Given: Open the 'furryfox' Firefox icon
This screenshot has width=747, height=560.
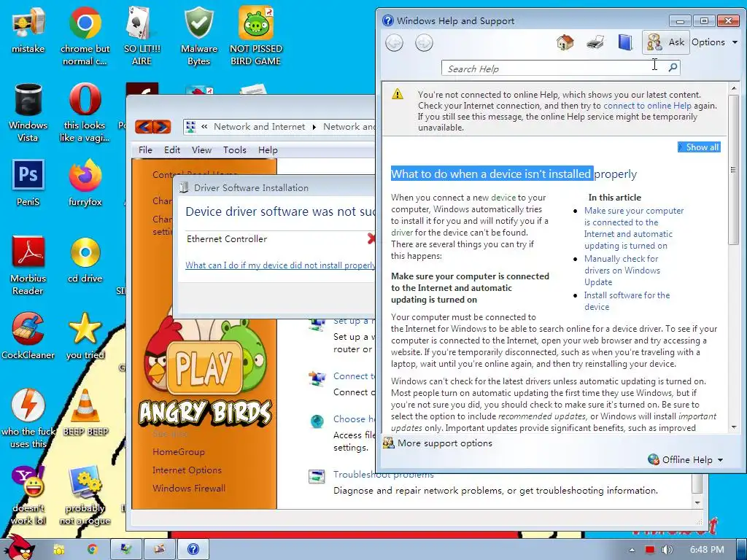Looking at the screenshot, I should pos(85,183).
